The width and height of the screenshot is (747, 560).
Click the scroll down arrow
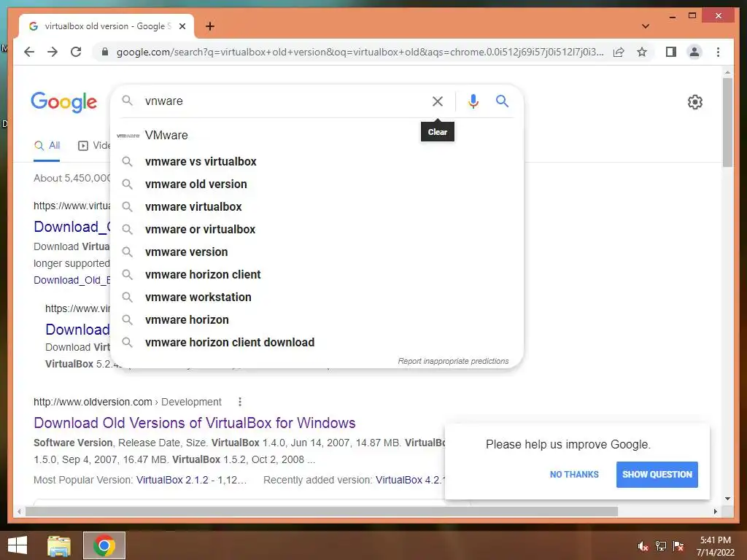pyautogui.click(x=727, y=499)
